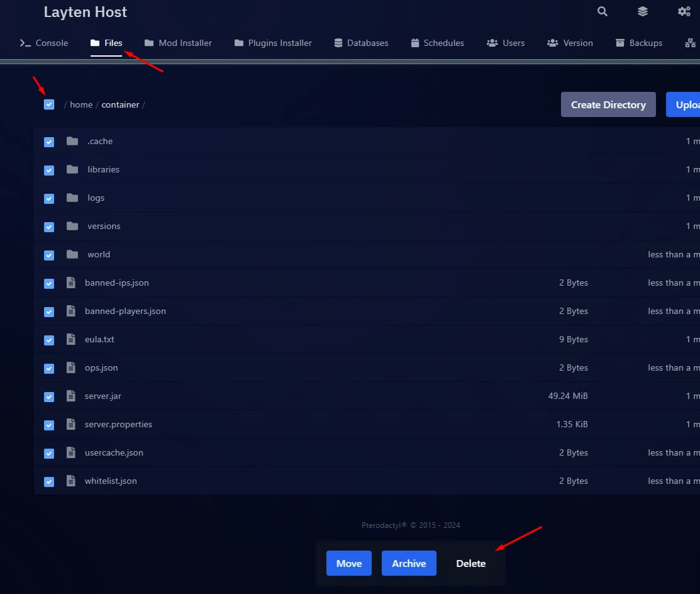Click the server.jar file icon
The height and width of the screenshot is (594, 700).
[x=71, y=396]
